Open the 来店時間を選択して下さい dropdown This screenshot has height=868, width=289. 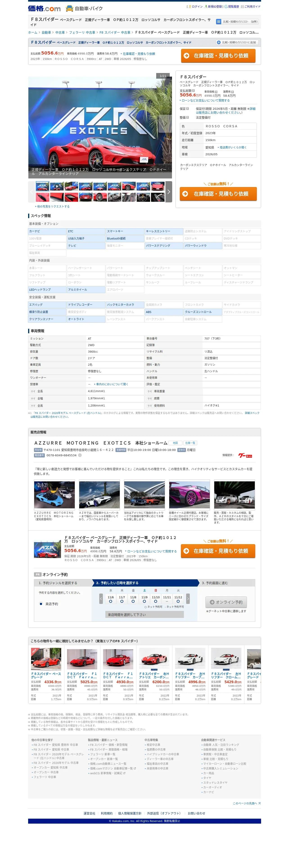click(x=145, y=615)
